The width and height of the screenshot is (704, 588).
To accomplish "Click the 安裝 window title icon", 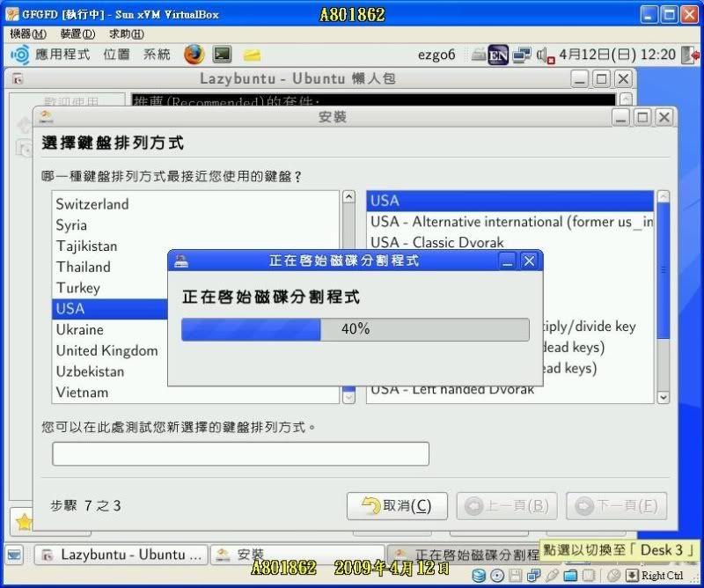I will point(46,117).
